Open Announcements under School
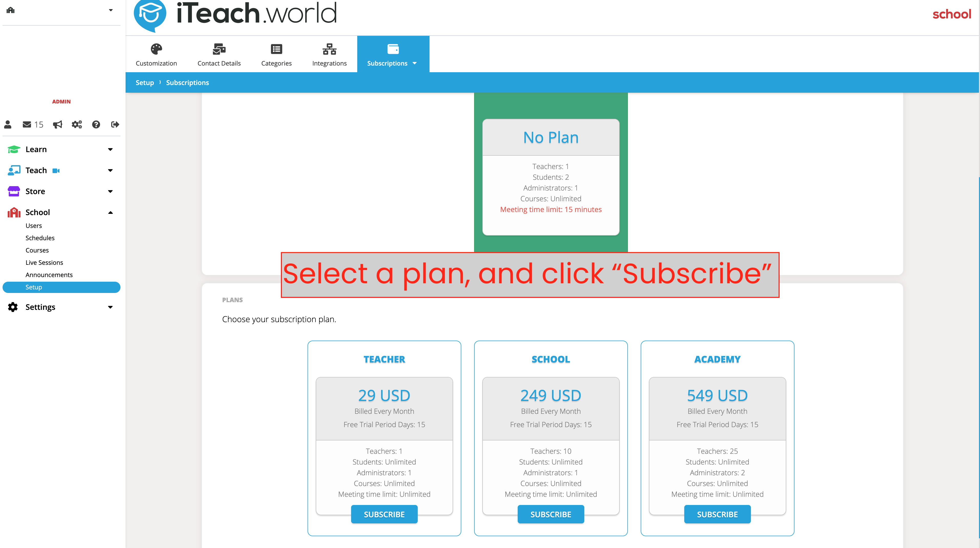This screenshot has height=548, width=980. 49,275
